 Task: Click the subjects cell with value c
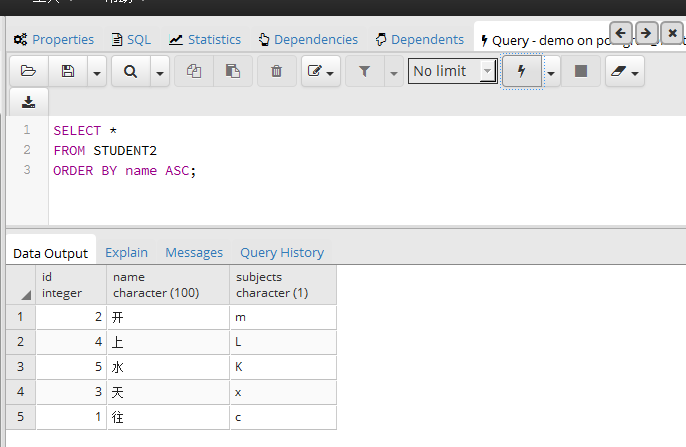pos(284,417)
